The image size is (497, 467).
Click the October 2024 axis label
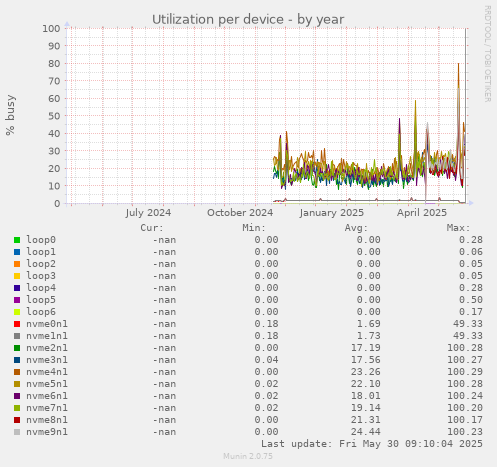coord(240,213)
